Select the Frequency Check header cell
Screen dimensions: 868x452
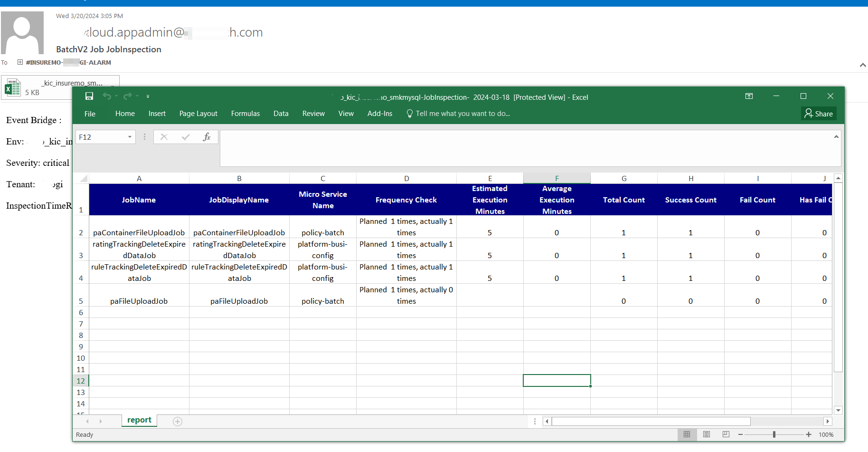click(x=406, y=200)
